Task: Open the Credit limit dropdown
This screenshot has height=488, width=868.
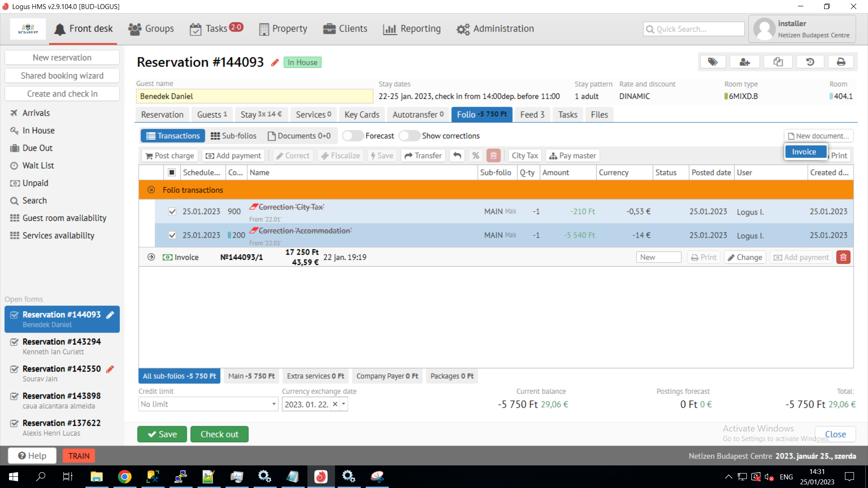Action: pyautogui.click(x=274, y=404)
